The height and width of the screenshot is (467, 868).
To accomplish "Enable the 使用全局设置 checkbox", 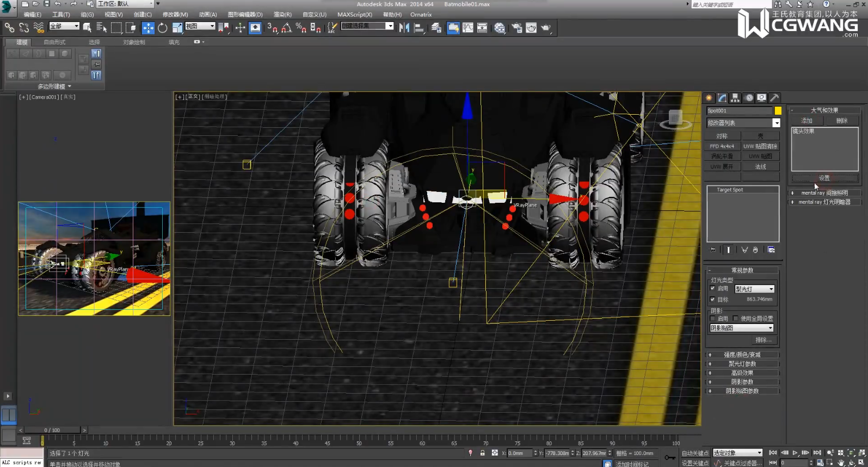I will point(735,319).
